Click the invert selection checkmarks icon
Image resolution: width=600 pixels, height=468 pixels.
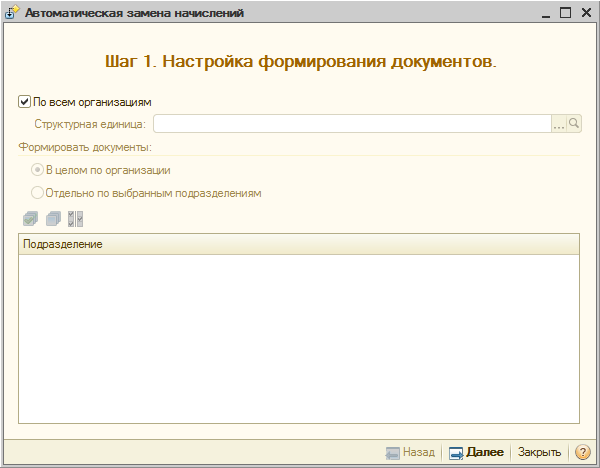(x=76, y=219)
